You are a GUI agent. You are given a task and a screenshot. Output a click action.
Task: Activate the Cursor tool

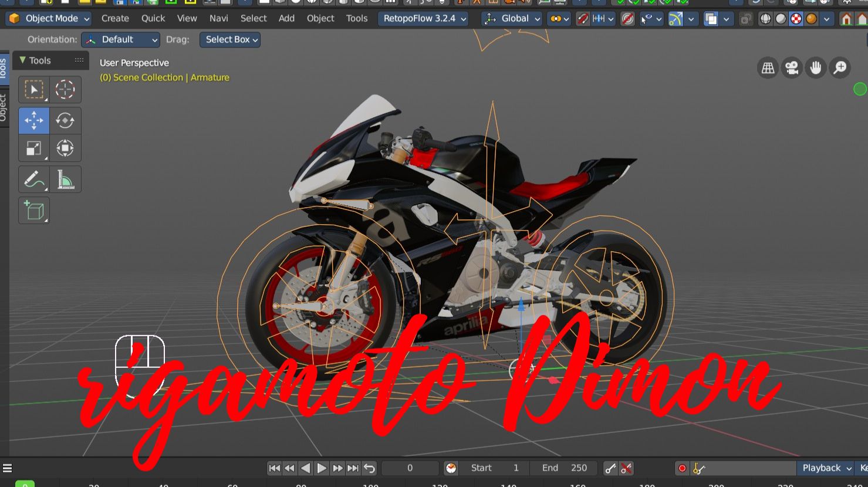(65, 90)
